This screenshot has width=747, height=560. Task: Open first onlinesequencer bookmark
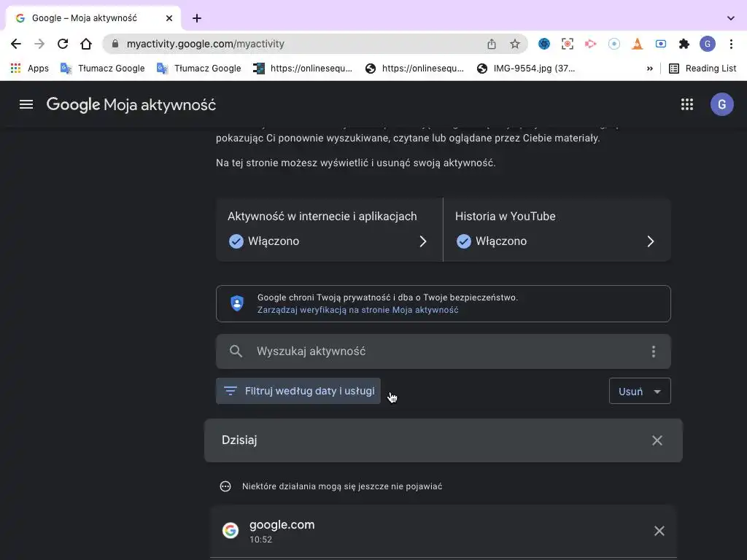(303, 69)
